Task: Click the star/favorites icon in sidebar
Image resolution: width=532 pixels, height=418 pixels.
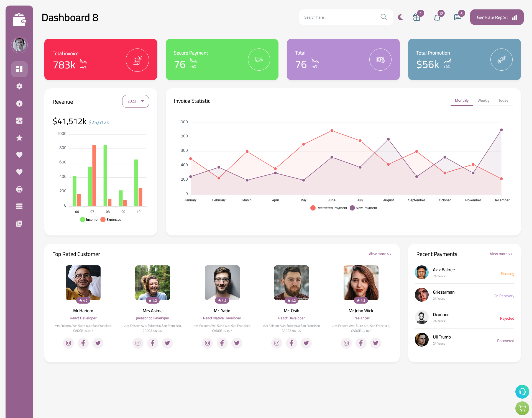Action: point(19,138)
